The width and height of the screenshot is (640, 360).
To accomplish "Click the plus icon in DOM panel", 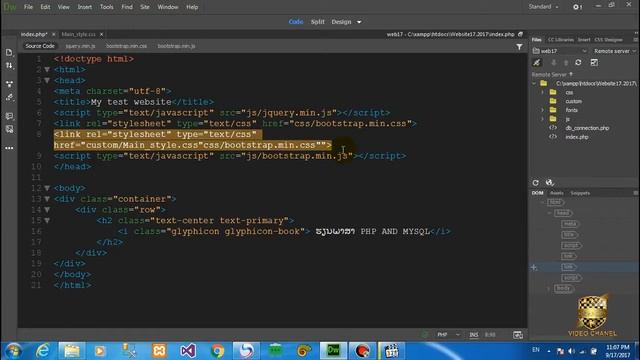I will pyautogui.click(x=534, y=267).
